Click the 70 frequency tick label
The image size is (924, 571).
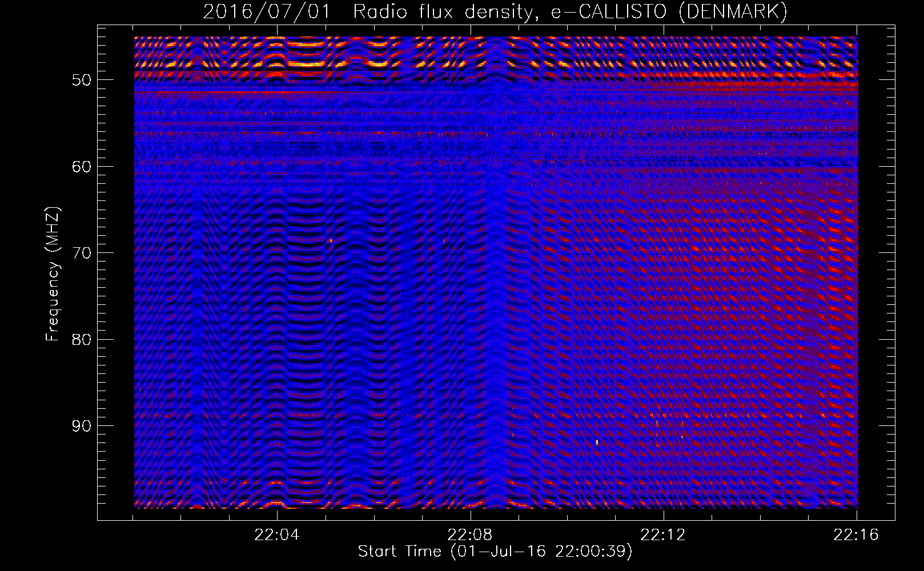(82, 253)
